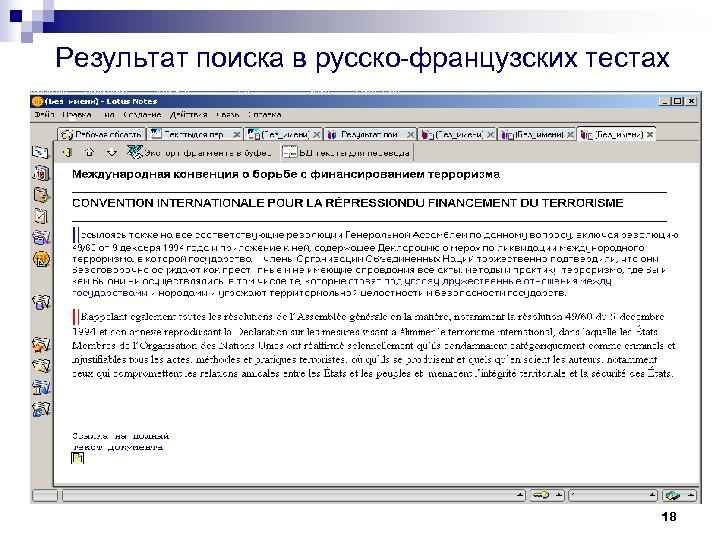This screenshot has width=720, height=540.
Task: Click the yellow document link icon under the text
Action: coord(77,458)
